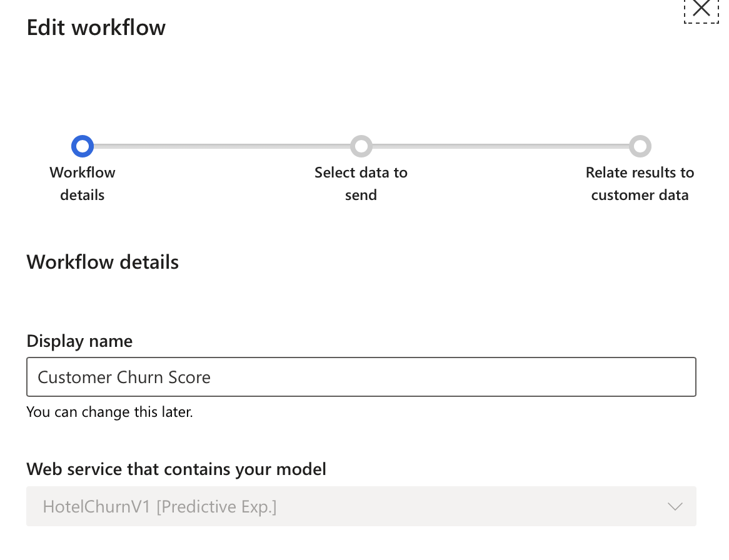Click the Workflow details step circle

coord(83,146)
